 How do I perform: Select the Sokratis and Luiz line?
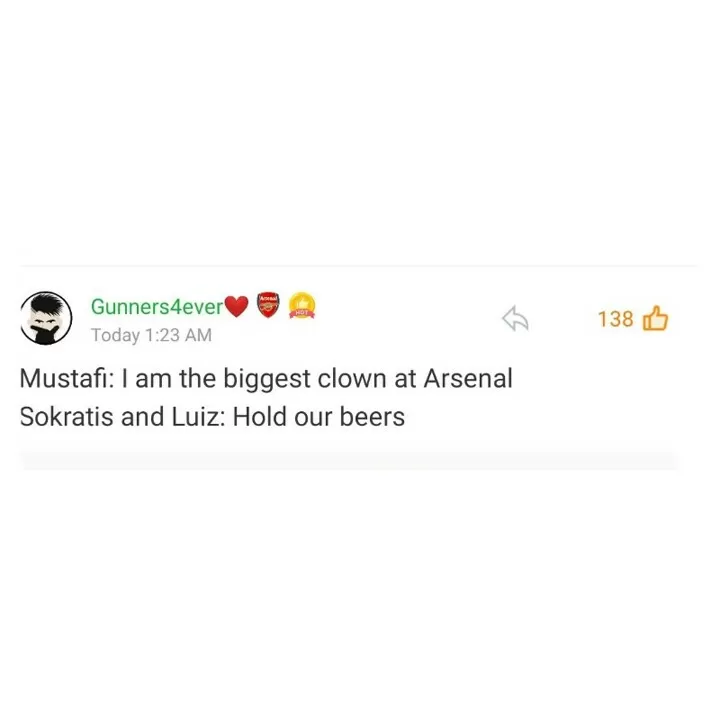coord(212,417)
